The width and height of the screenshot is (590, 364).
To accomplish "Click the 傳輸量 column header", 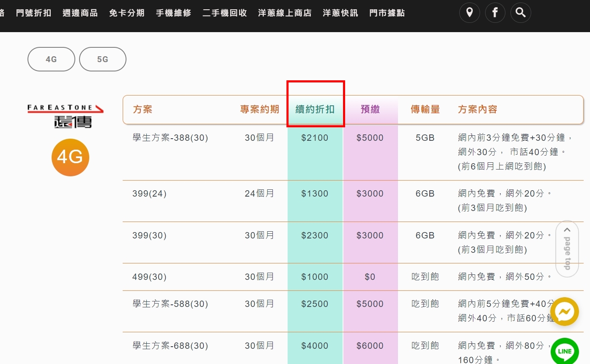I will point(425,109).
